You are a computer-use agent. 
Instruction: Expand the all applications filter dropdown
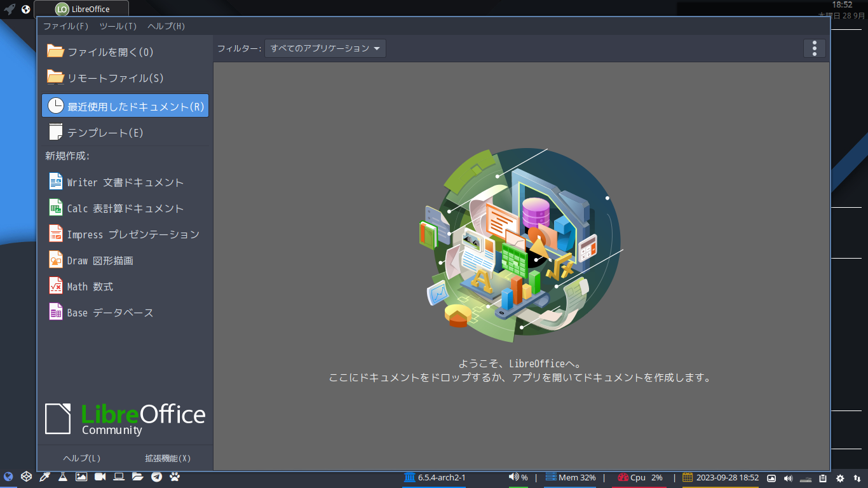325,48
